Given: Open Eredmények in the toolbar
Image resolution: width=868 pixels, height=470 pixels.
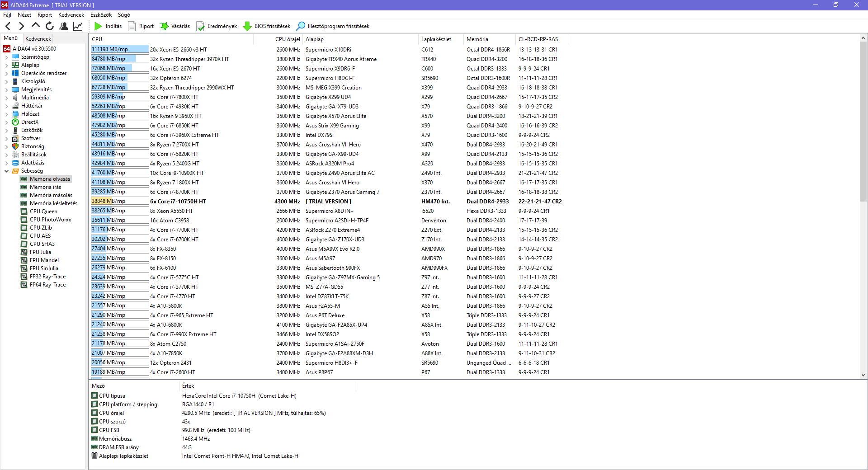Looking at the screenshot, I should click(x=217, y=26).
